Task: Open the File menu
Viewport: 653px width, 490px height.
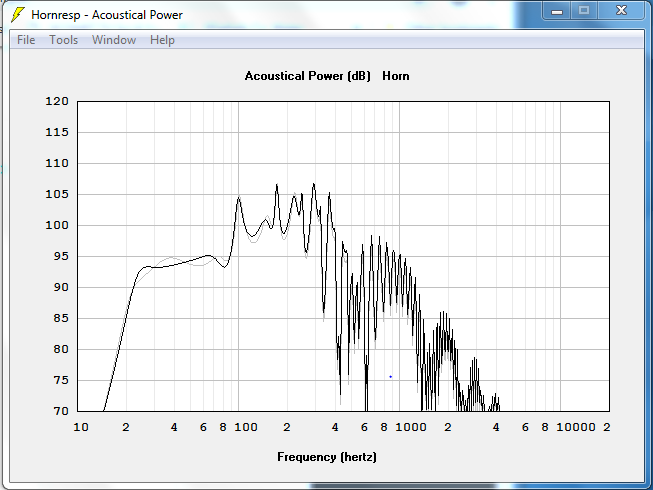Action: point(26,40)
